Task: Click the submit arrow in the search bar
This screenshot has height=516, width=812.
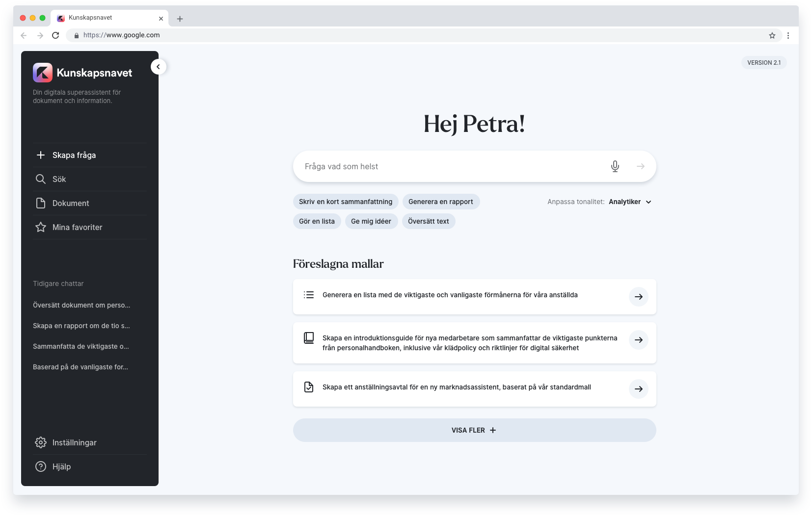Action: [641, 166]
